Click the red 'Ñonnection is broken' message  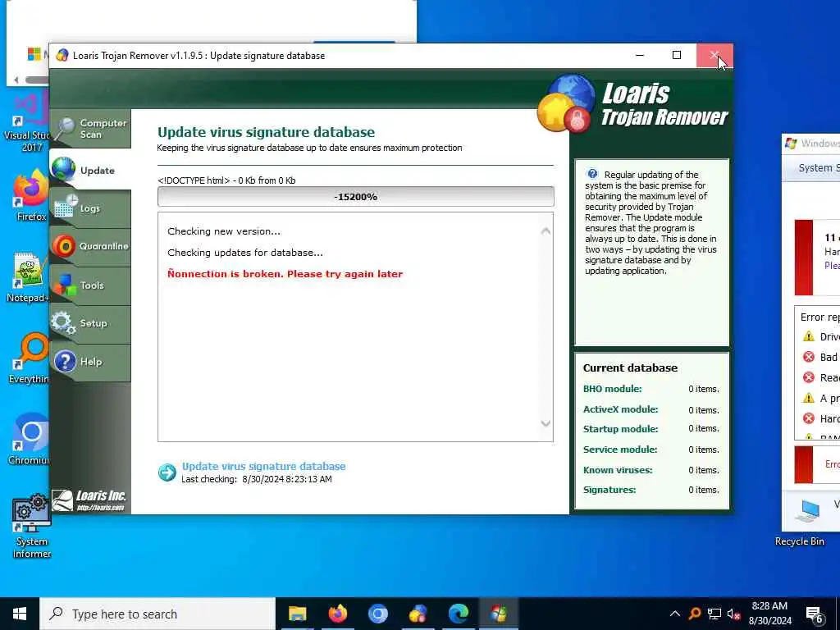285,274
